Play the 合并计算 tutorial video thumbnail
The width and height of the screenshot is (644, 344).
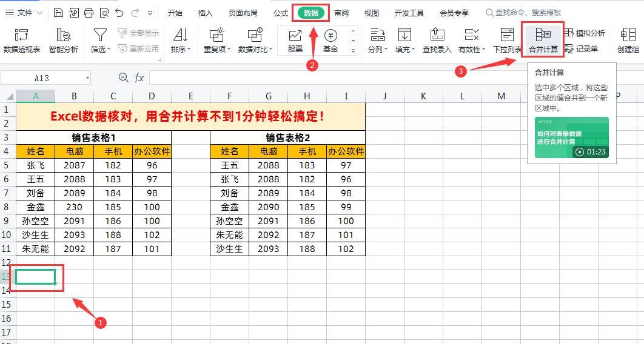click(572, 137)
